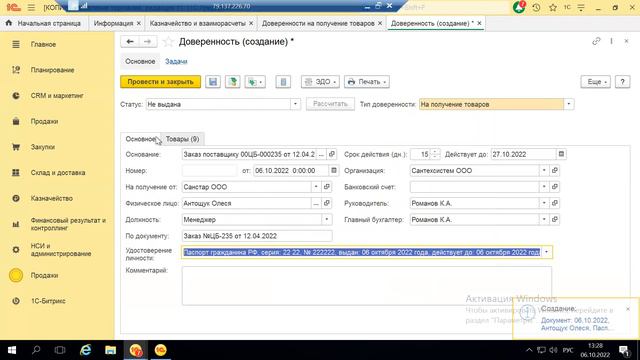Open history icon in title bar
Image resolution: width=640 pixels, height=360 pixels.
click(x=536, y=7)
